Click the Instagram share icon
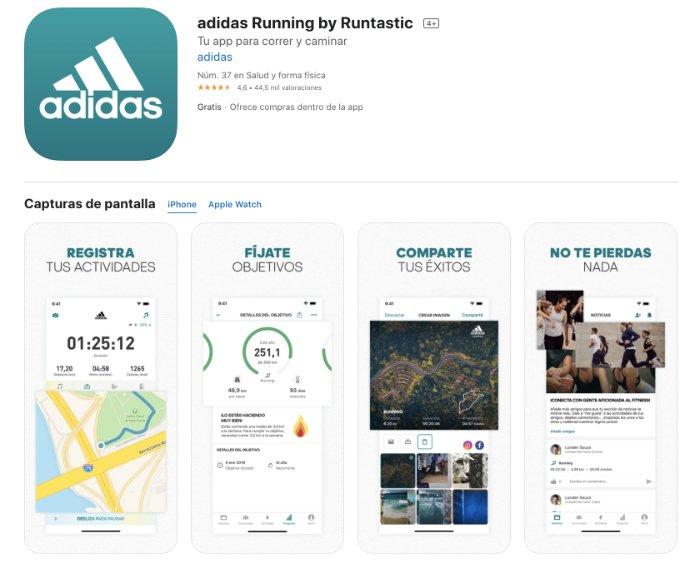 coord(467,445)
